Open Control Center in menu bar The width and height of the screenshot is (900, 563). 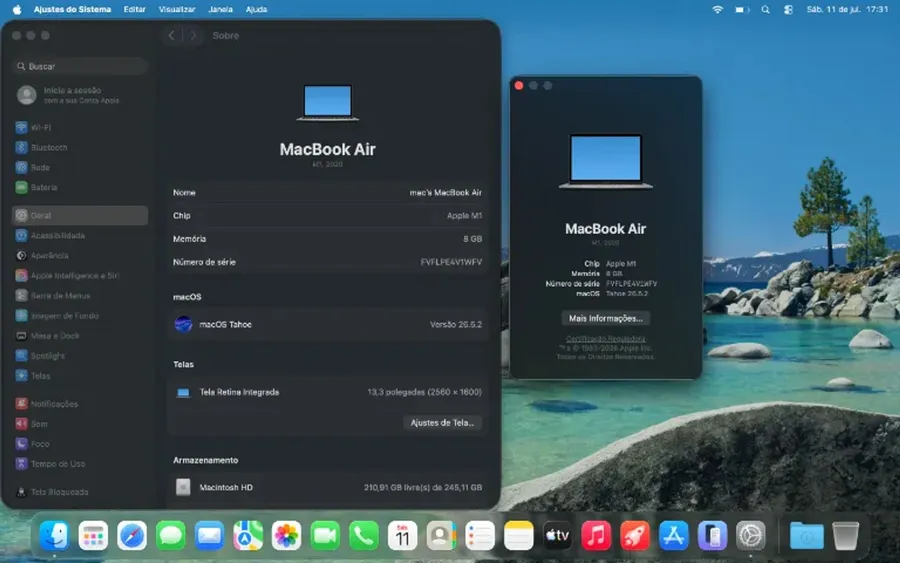tap(788, 9)
